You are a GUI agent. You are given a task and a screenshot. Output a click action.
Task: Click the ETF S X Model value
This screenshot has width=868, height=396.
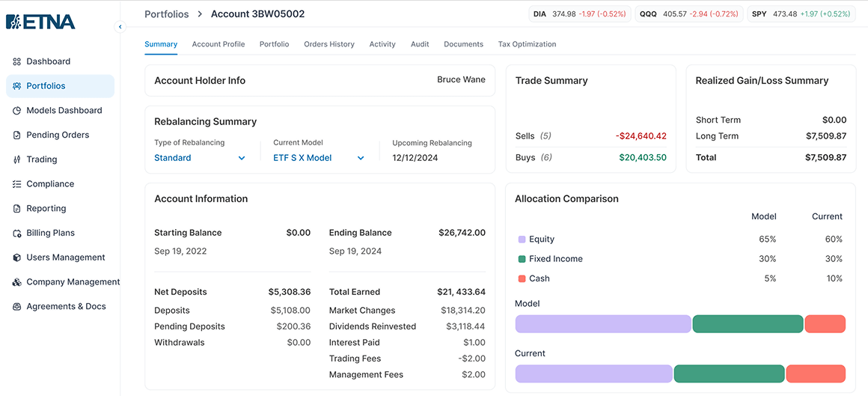click(302, 158)
